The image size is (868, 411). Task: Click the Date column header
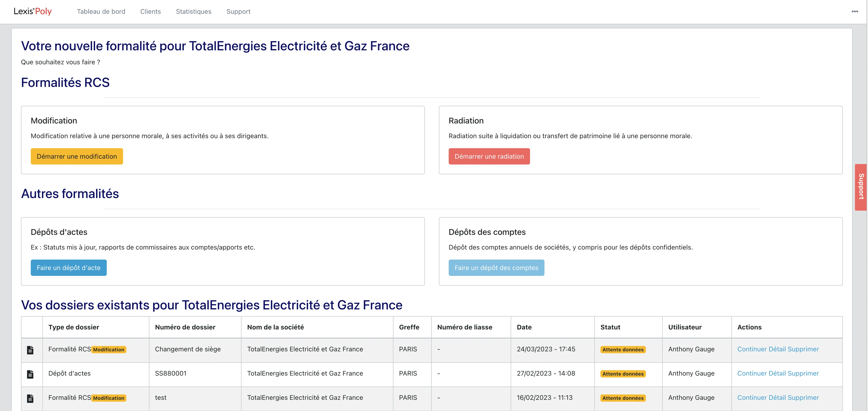click(x=524, y=327)
